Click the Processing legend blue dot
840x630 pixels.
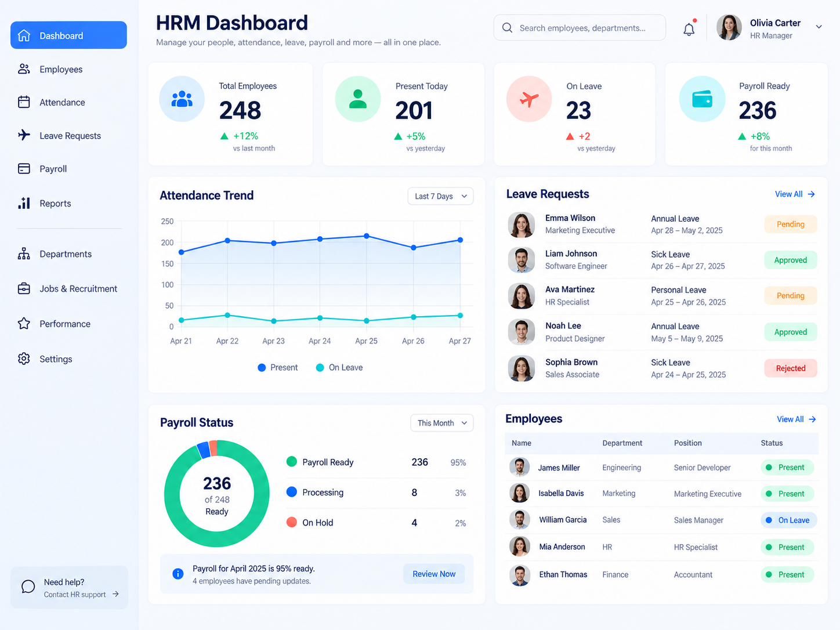(x=292, y=492)
